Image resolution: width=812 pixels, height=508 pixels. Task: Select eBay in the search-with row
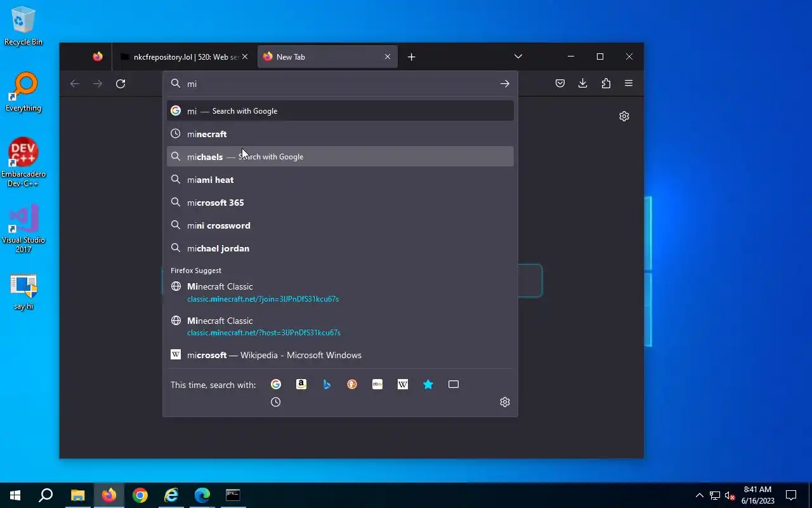(377, 384)
